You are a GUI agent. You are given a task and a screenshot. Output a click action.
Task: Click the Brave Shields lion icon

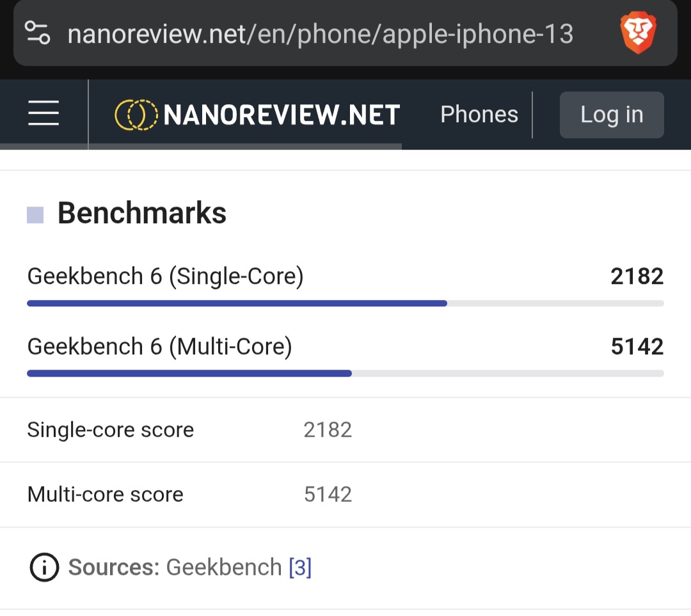point(638,33)
